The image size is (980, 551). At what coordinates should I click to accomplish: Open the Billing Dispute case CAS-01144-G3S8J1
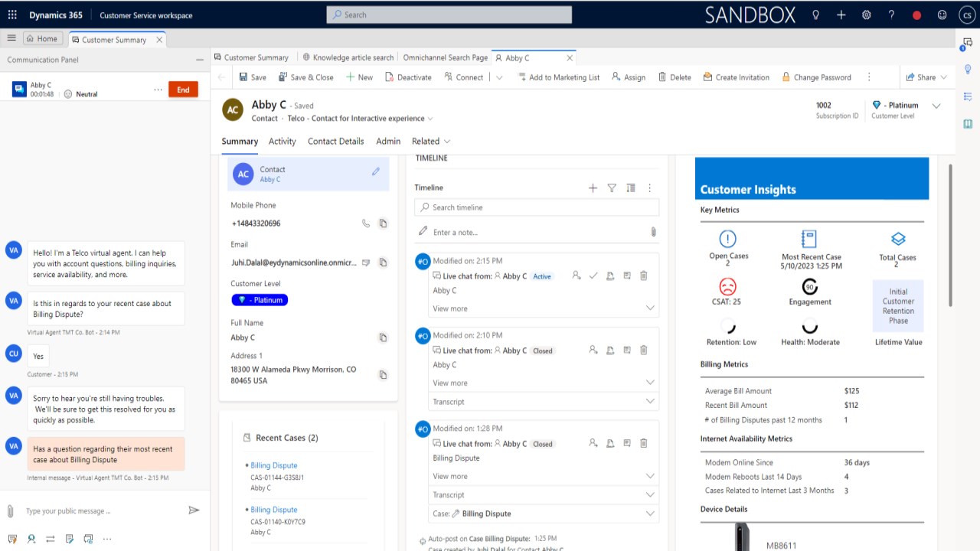(274, 465)
